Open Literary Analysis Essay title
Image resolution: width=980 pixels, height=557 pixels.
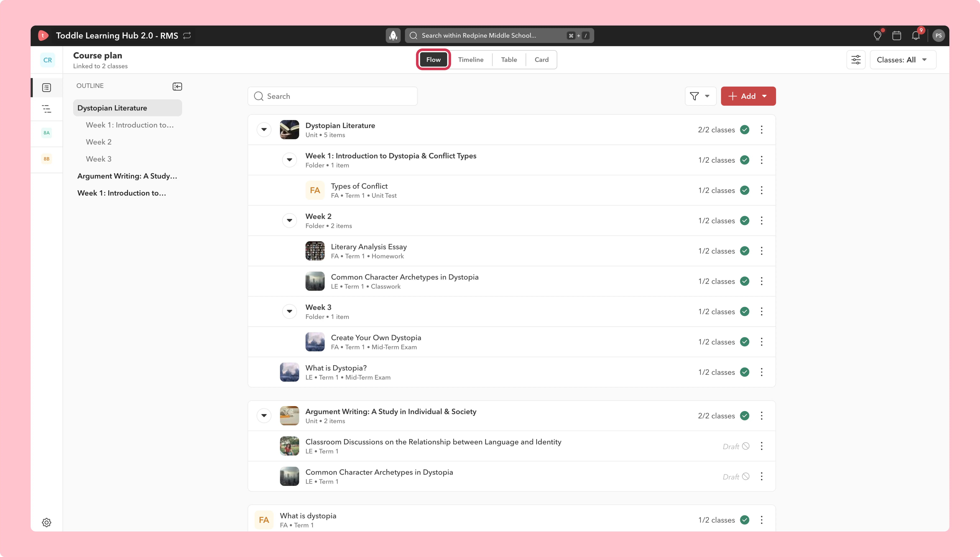369,247
